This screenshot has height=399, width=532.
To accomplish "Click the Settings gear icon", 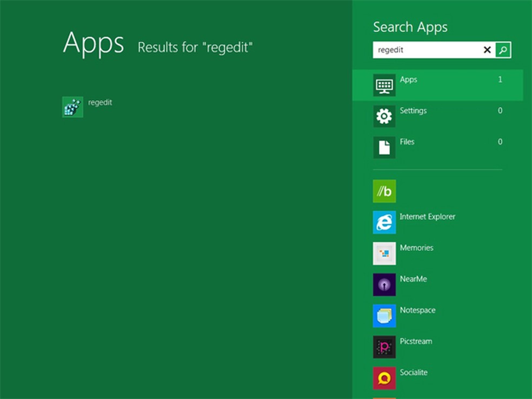I will point(384,116).
